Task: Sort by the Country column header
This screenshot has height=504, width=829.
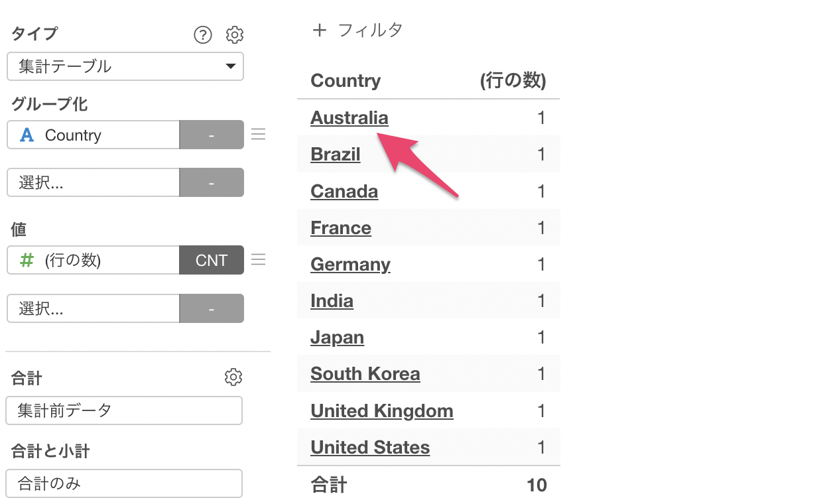Action: pos(346,81)
